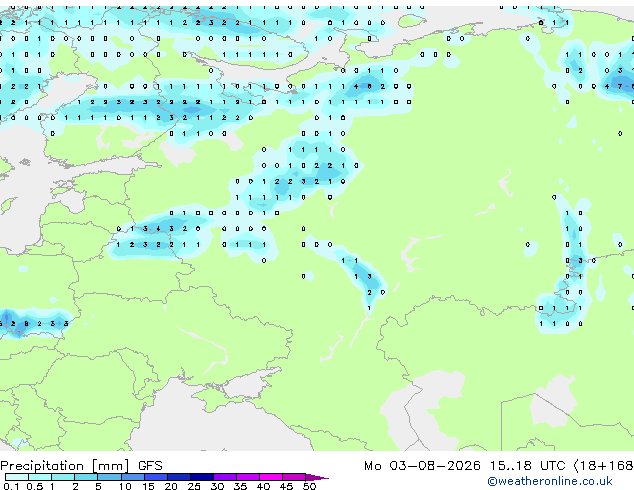Click the above-50 mm arrow tip swatch
Viewport: 634px width, 490px height.
tap(317, 477)
